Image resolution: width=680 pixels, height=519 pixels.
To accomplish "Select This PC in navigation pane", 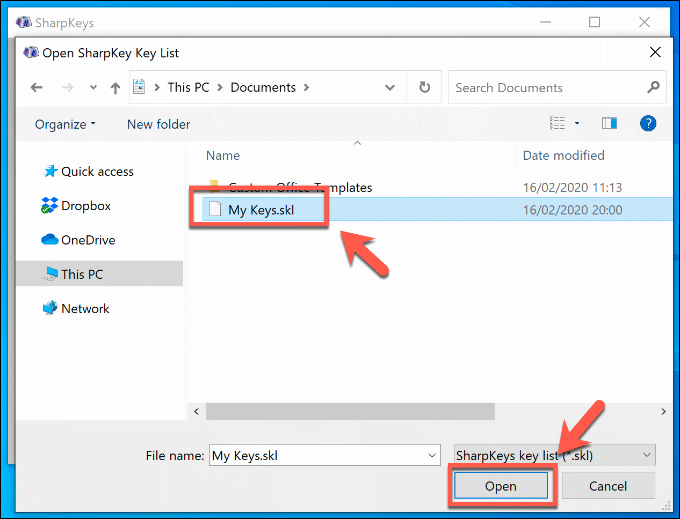I will 99,274.
